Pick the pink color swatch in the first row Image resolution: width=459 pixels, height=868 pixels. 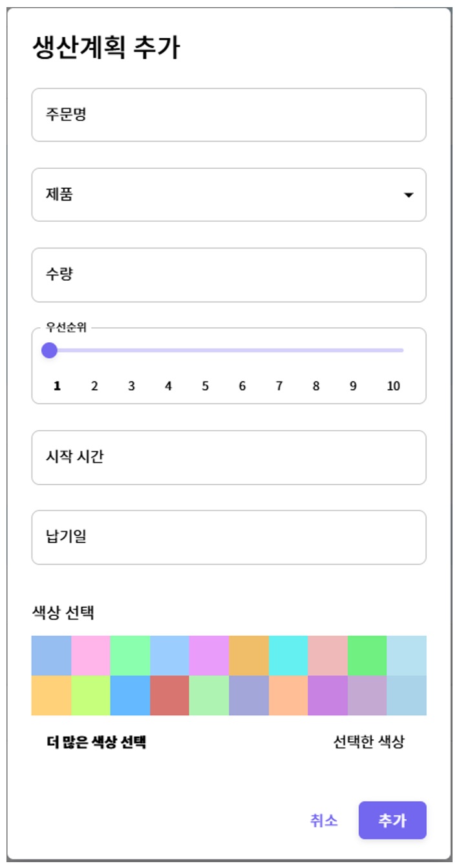[90, 655]
